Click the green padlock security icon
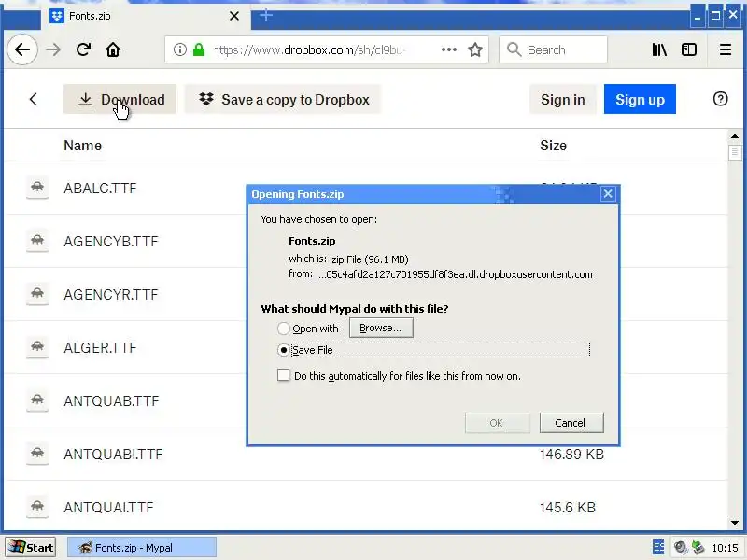Viewport: 747px width, 560px height. (199, 49)
